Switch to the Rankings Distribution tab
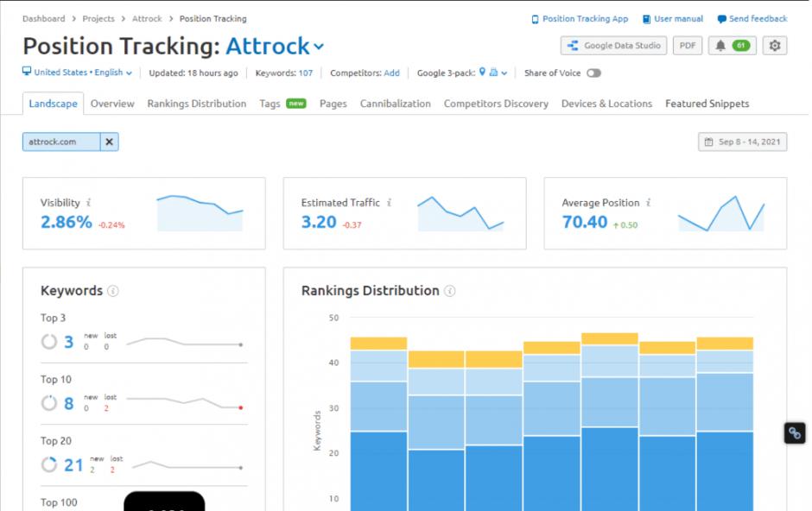This screenshot has height=511, width=812. (196, 104)
